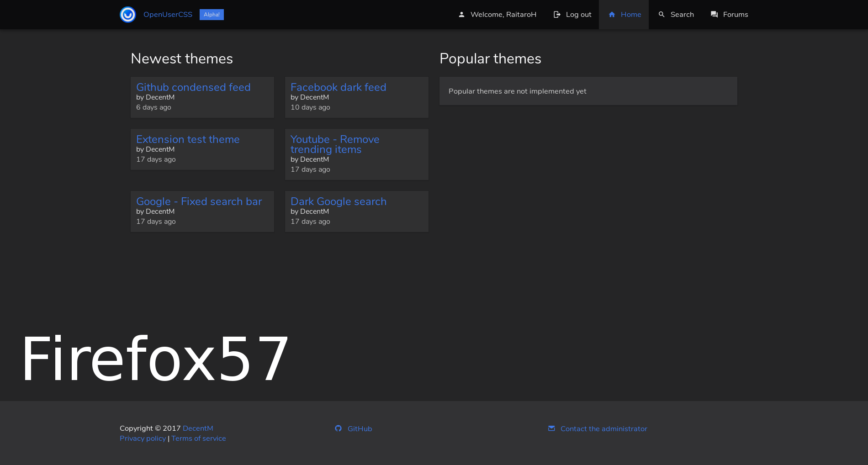Open the Facebook dark feed theme
Viewport: 868px width, 465px height.
tap(339, 87)
